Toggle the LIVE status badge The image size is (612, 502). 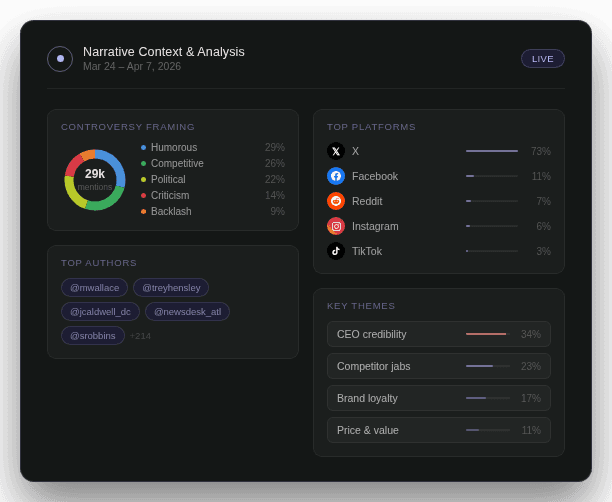(x=542, y=59)
